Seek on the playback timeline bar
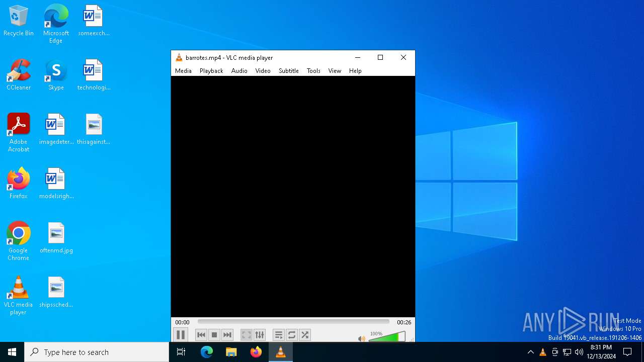The width and height of the screenshot is (644, 362). [x=293, y=322]
